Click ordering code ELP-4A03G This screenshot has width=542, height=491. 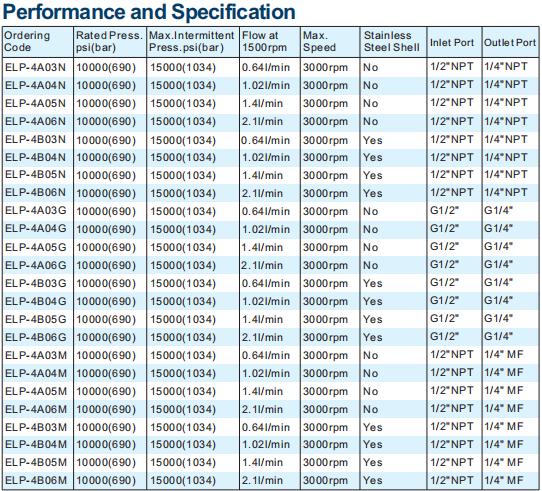[x=36, y=210]
